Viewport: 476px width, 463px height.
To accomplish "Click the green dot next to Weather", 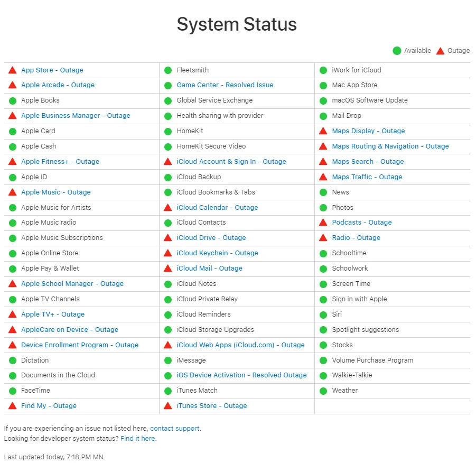I will pos(323,391).
